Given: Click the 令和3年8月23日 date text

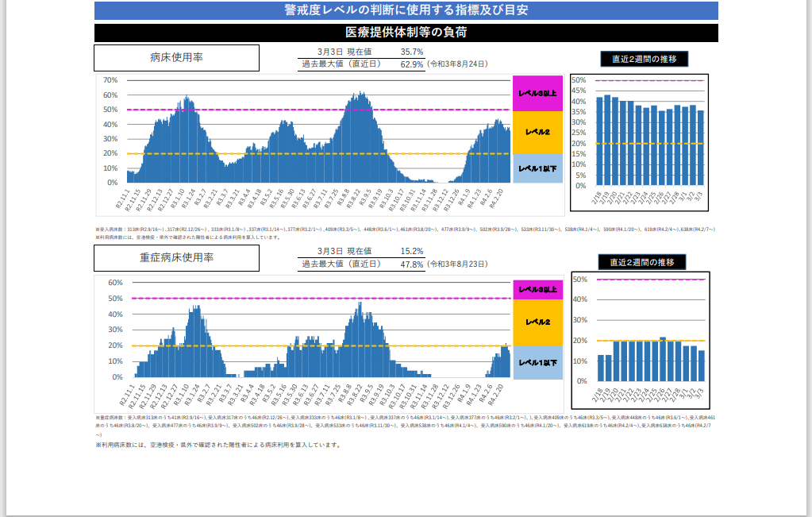Looking at the screenshot, I should pyautogui.click(x=457, y=264).
